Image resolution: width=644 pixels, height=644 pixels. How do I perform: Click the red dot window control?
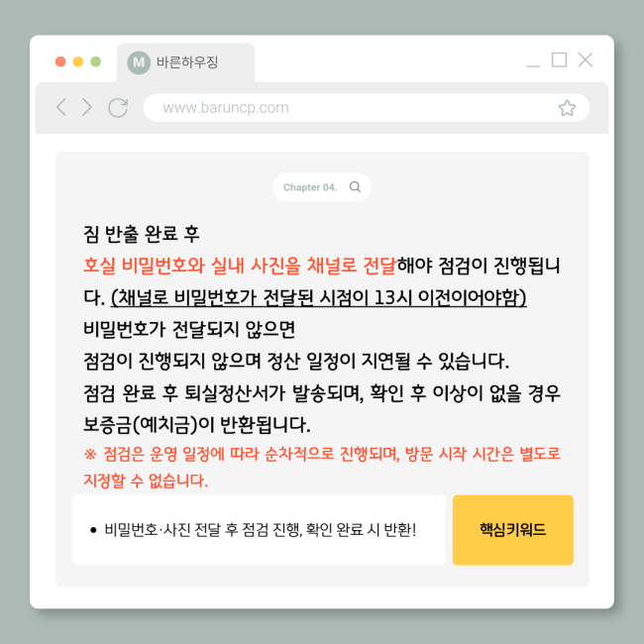pos(60,61)
